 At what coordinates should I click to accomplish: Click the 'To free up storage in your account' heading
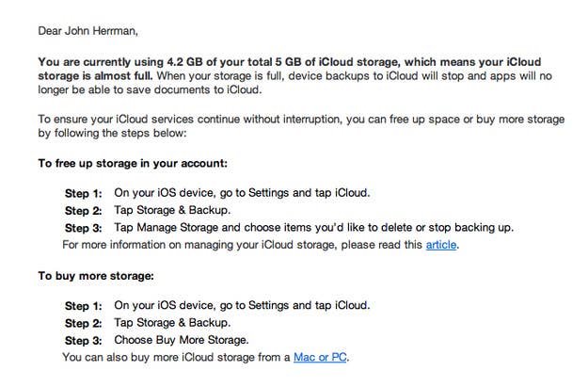pyautogui.click(x=133, y=163)
